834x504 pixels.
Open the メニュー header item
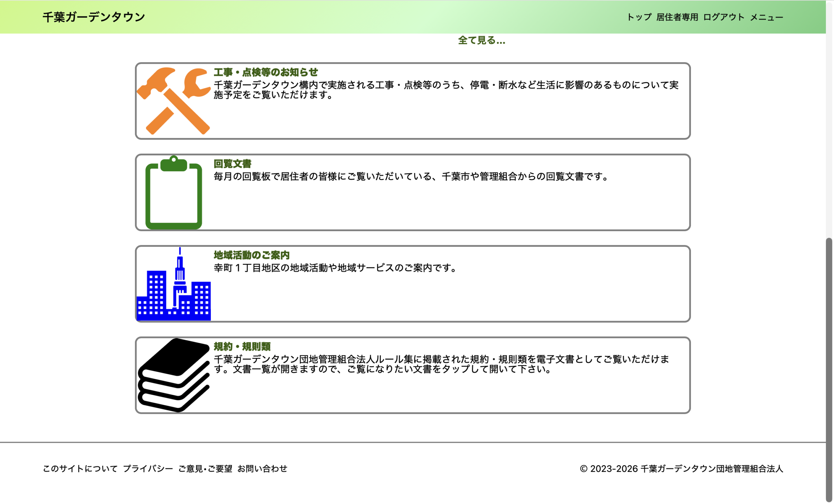766,17
